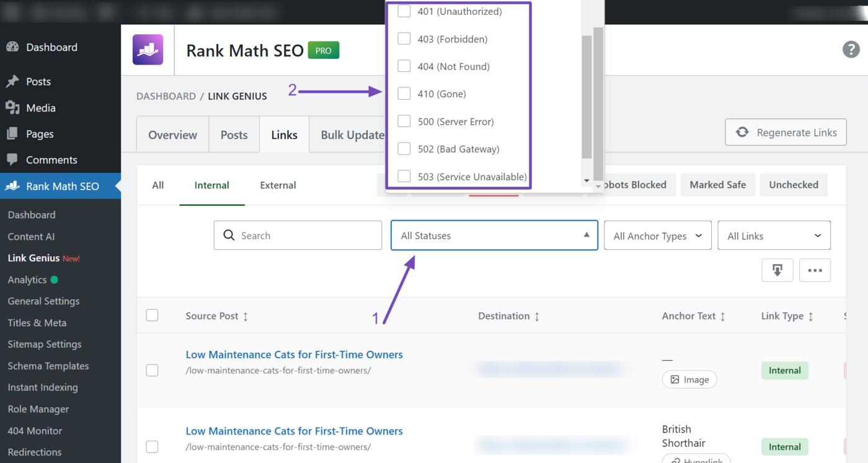Filter by Marked Safe status
This screenshot has width=868, height=463.
coord(717,185)
